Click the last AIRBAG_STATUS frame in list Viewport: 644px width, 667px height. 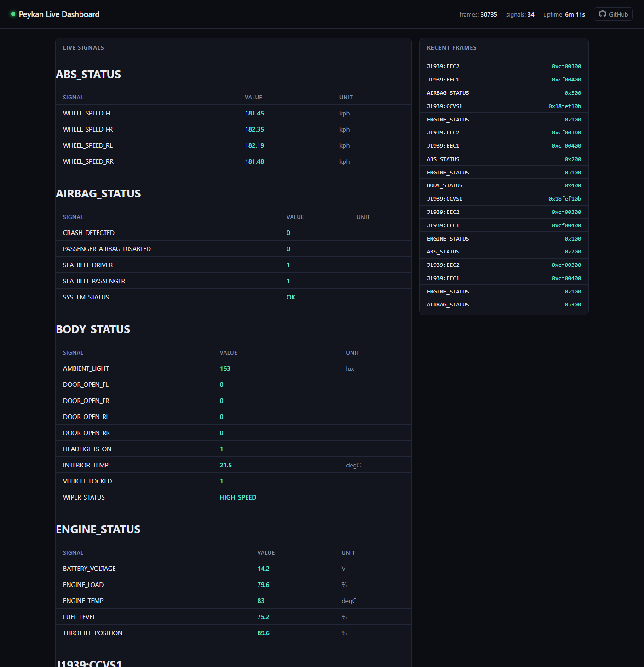click(x=504, y=305)
